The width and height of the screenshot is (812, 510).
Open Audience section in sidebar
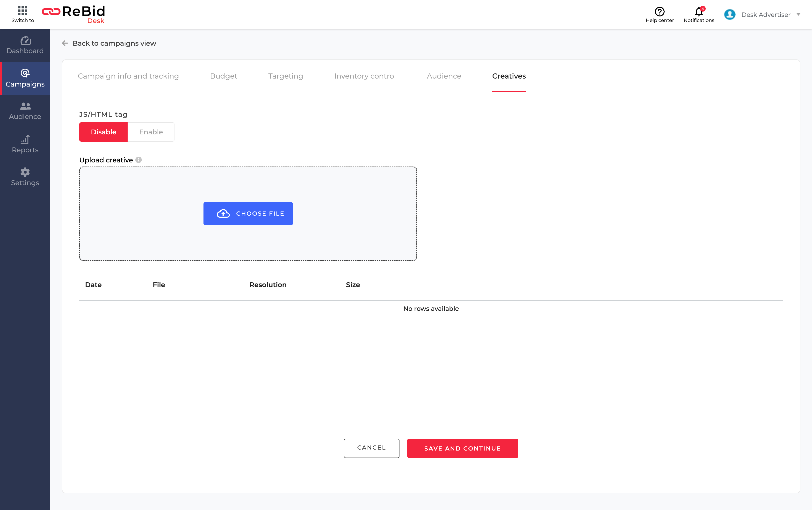coord(25,111)
